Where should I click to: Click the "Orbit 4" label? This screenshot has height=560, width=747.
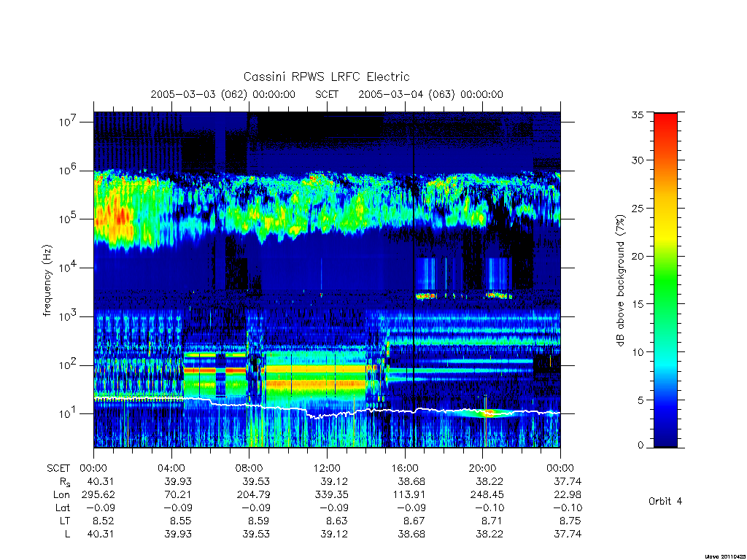click(x=665, y=501)
